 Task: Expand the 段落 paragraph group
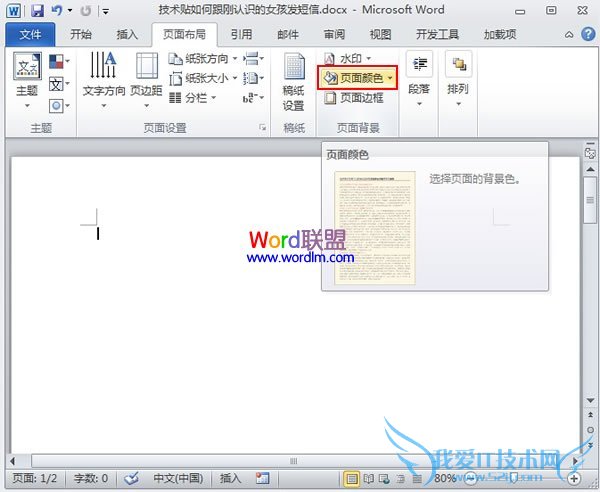tap(419, 80)
